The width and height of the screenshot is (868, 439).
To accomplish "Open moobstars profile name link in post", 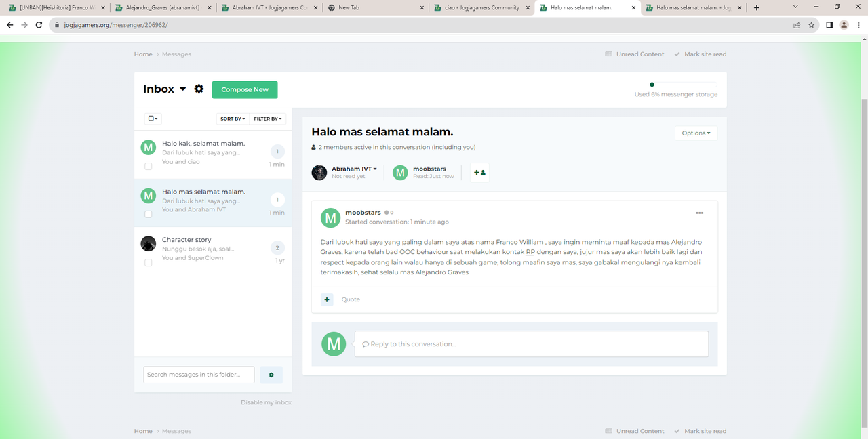I will click(363, 213).
